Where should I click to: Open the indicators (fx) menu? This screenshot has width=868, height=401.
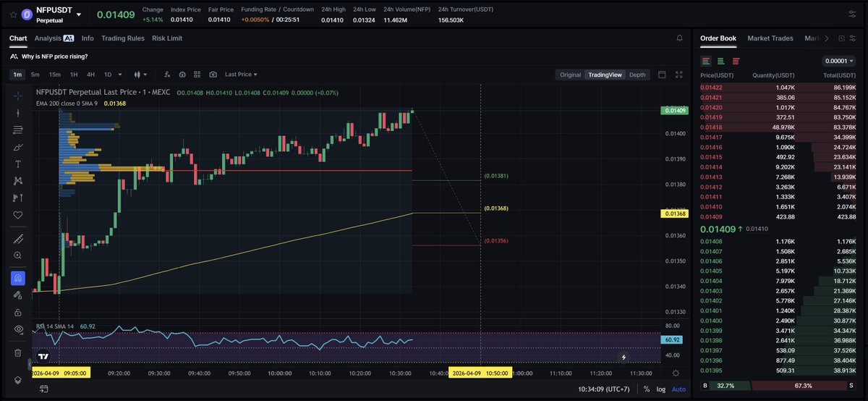[167, 75]
